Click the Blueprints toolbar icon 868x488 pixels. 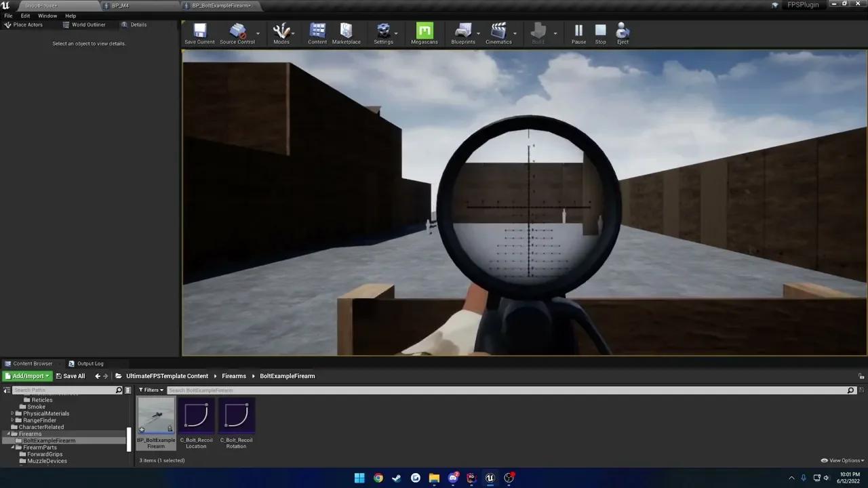click(x=462, y=32)
